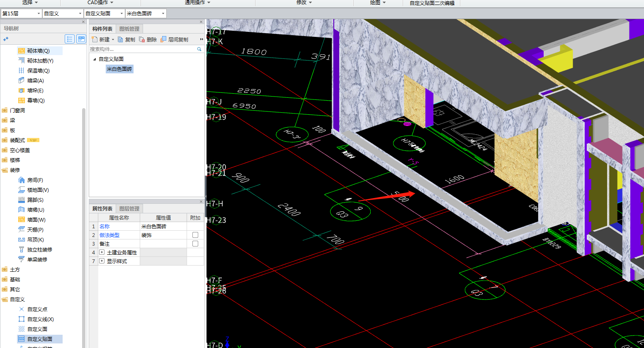Expand the 楼梯 folder

click(x=5, y=160)
